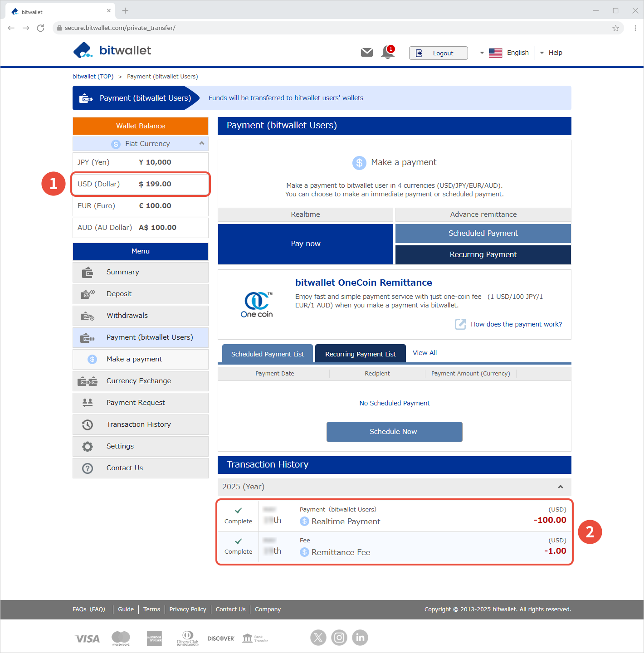
Task: Click the Transaction History clock icon
Action: (x=88, y=425)
